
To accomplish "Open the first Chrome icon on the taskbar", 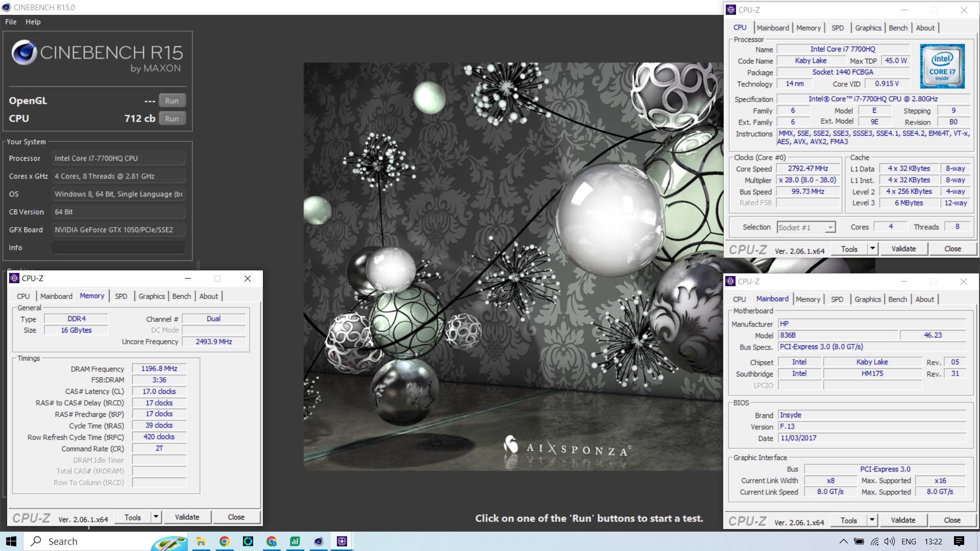I will (x=224, y=541).
